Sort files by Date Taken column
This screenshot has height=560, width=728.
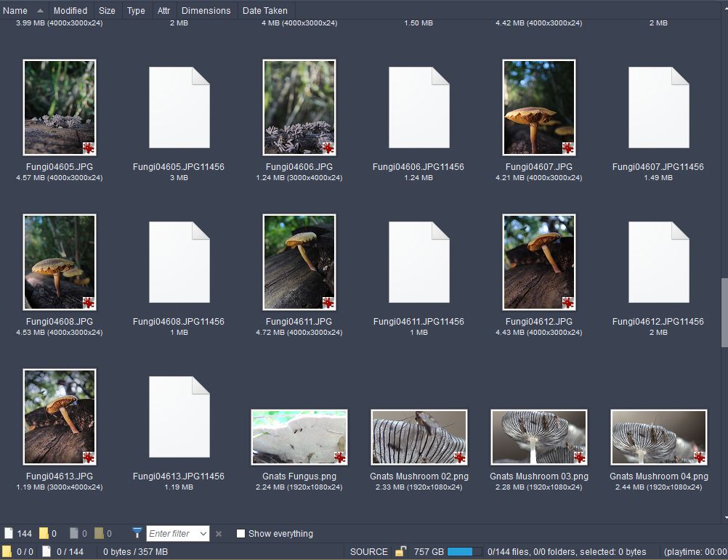coord(265,10)
